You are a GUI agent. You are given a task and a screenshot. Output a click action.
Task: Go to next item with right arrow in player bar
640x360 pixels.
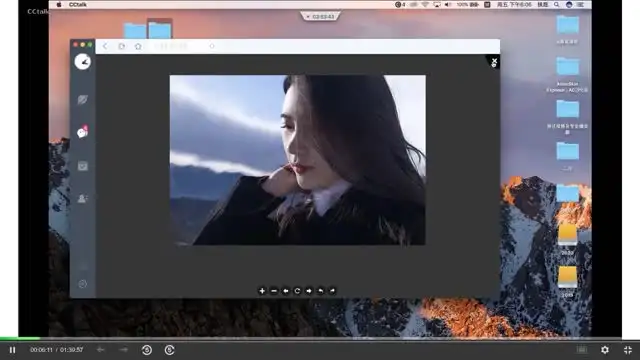[x=123, y=350]
